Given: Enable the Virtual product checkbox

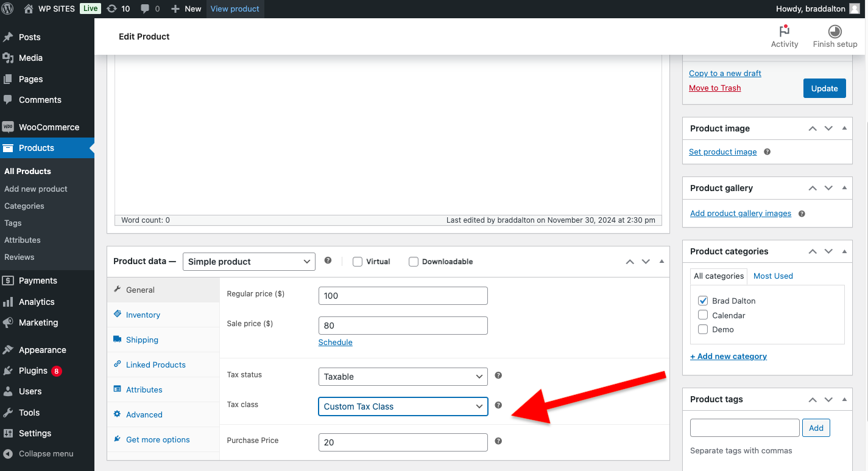Looking at the screenshot, I should [358, 262].
